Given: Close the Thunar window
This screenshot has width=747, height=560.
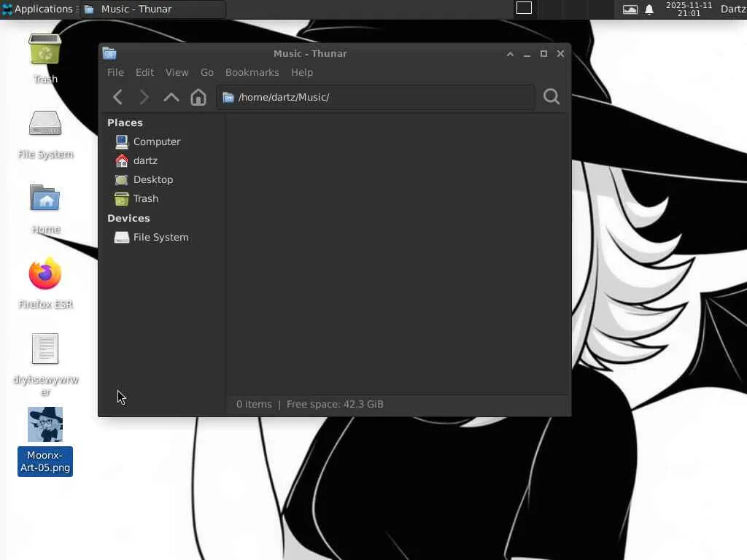Looking at the screenshot, I should (561, 54).
